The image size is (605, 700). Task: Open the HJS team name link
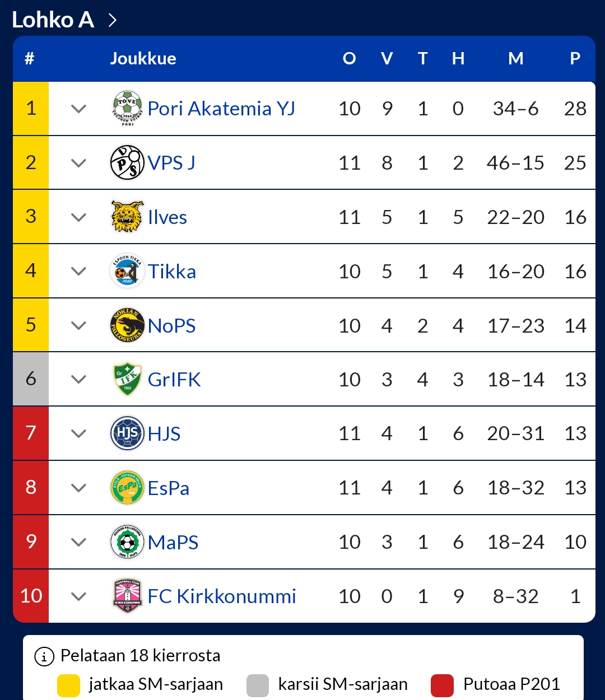pos(164,434)
